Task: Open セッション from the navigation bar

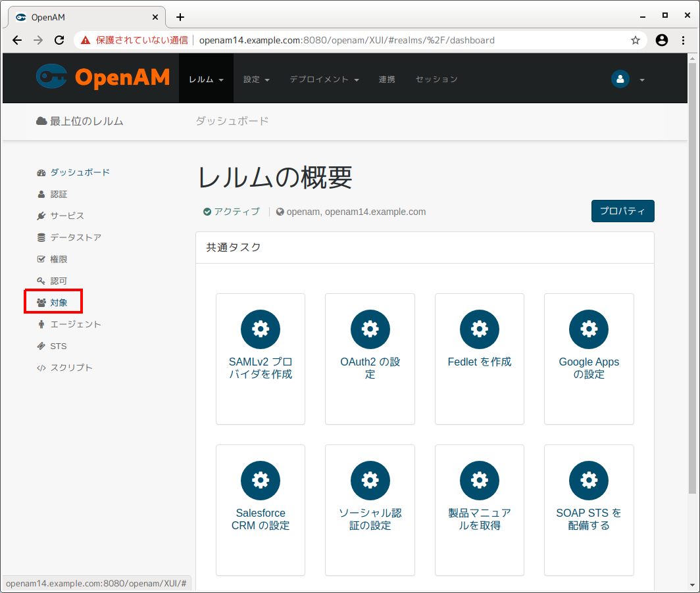Action: click(x=436, y=79)
